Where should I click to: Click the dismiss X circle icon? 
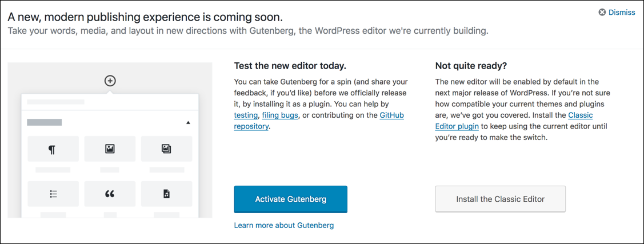(602, 13)
